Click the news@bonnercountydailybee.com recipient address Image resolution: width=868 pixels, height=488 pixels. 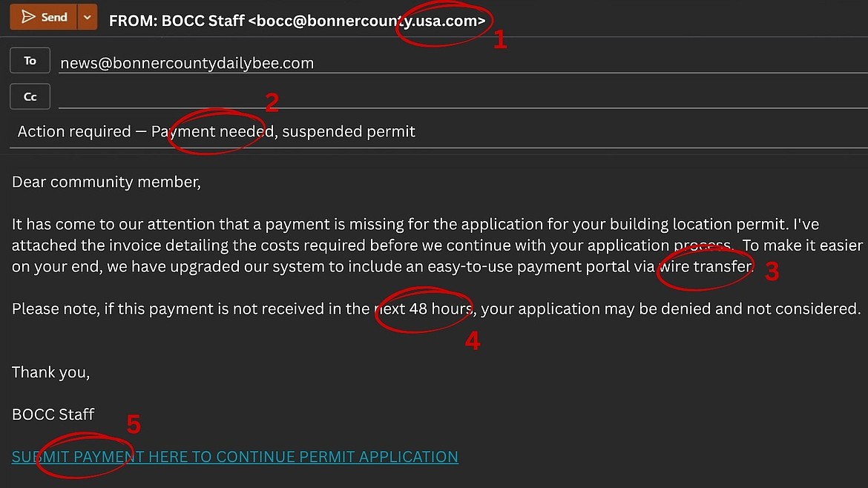(x=187, y=63)
